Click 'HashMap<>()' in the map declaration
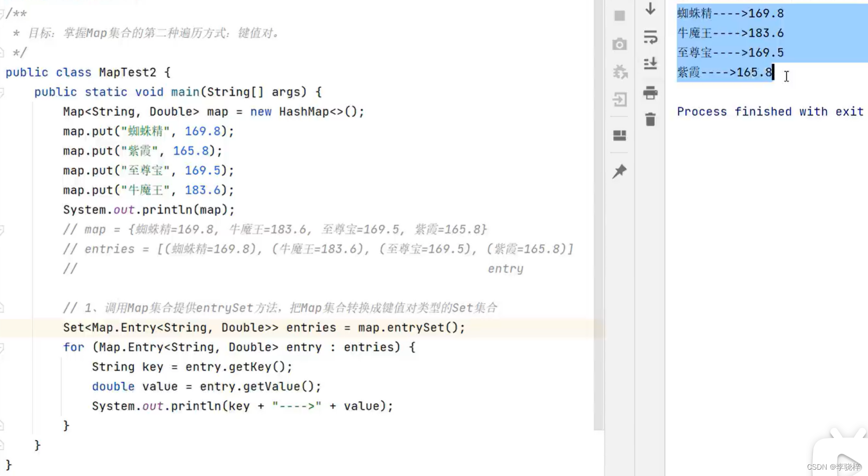The height and width of the screenshot is (476, 868). click(318, 112)
